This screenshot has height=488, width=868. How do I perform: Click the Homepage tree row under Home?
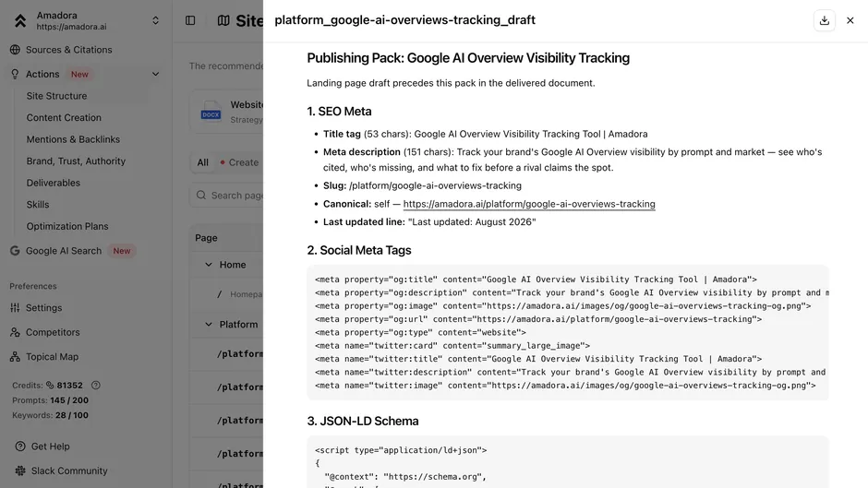tap(239, 294)
